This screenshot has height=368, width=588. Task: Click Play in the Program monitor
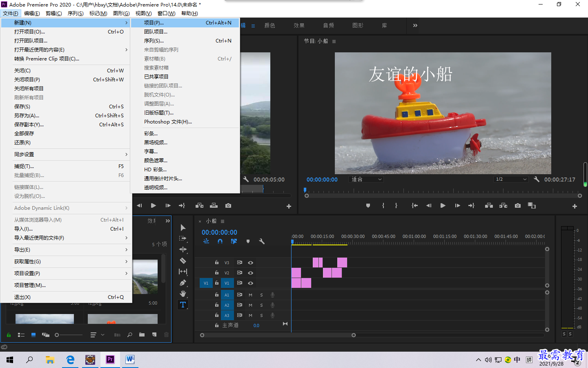[443, 206]
